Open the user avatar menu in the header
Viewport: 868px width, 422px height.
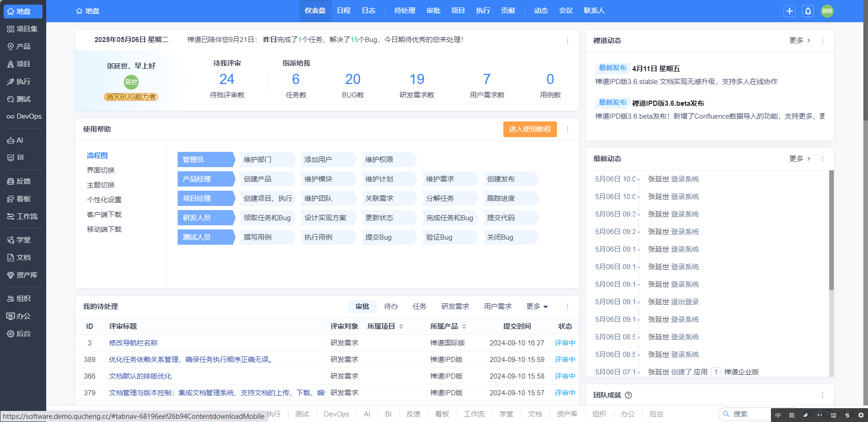pyautogui.click(x=827, y=11)
